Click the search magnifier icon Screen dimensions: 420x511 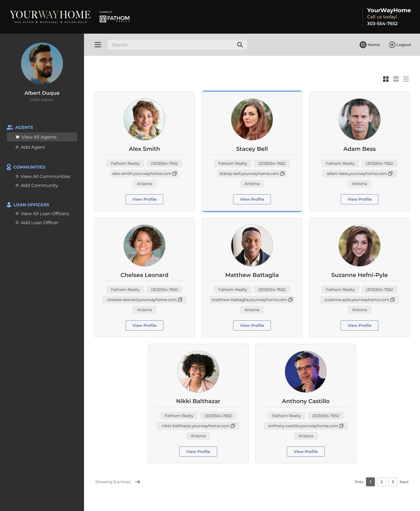[240, 45]
